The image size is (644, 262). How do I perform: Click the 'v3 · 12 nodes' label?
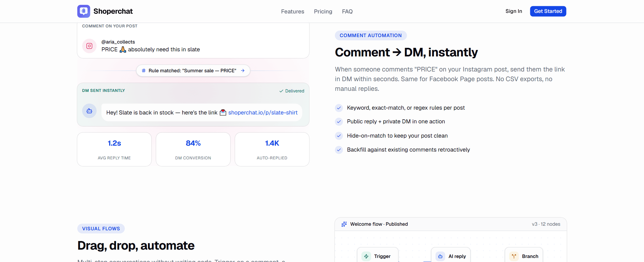click(546, 224)
